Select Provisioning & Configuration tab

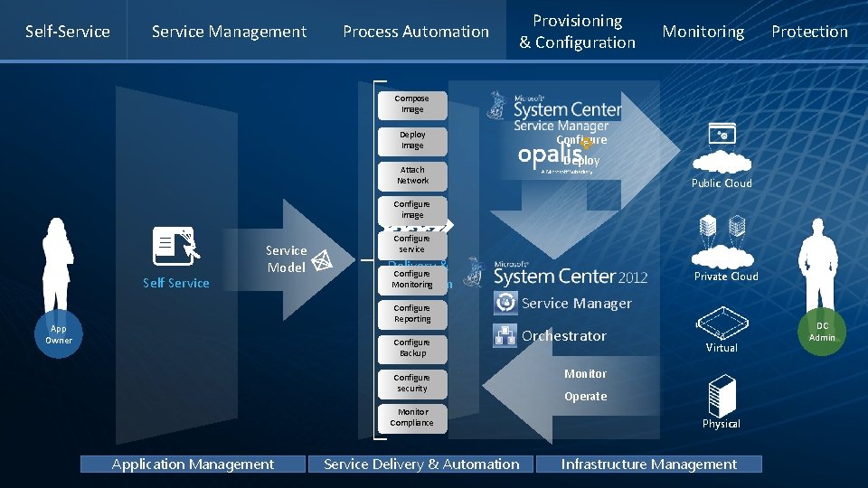(x=577, y=32)
